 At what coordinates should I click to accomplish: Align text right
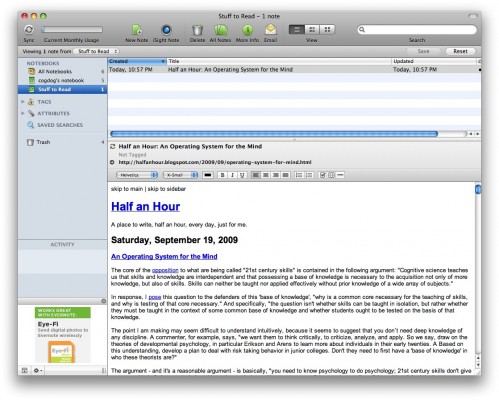(275, 175)
